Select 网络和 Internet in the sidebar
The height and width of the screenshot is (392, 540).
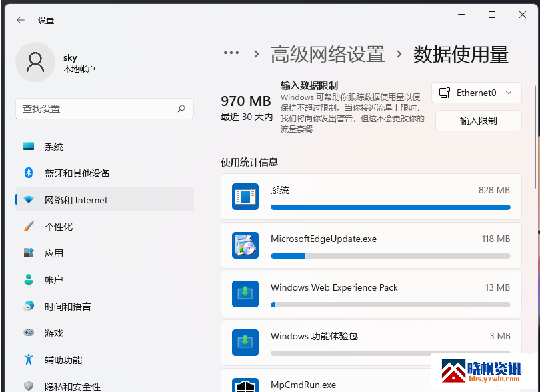[x=105, y=200]
